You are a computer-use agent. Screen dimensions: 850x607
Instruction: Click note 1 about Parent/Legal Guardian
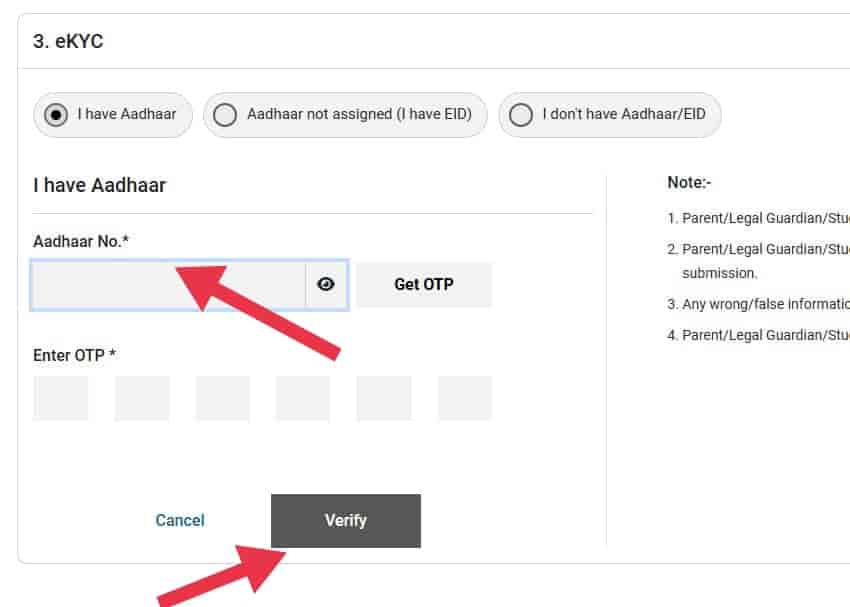[758, 218]
